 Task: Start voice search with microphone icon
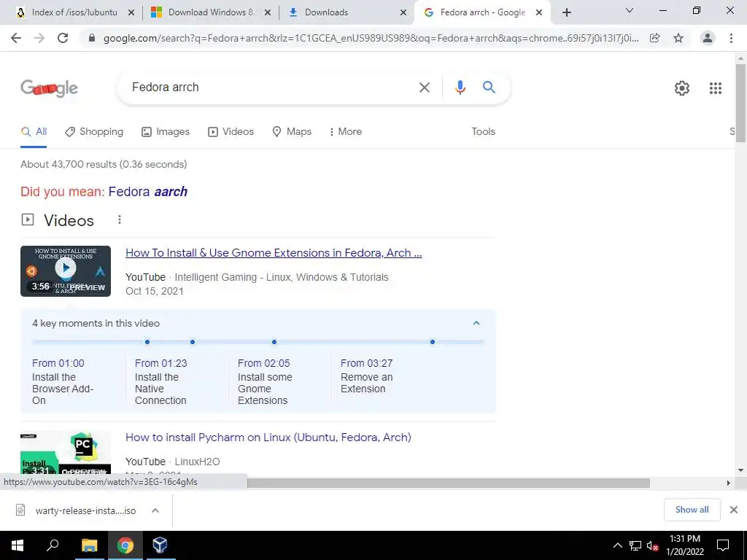point(460,87)
